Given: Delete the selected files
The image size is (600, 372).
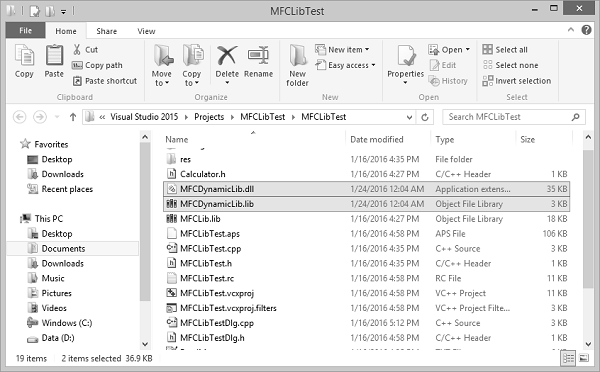Looking at the screenshot, I should pos(227,61).
